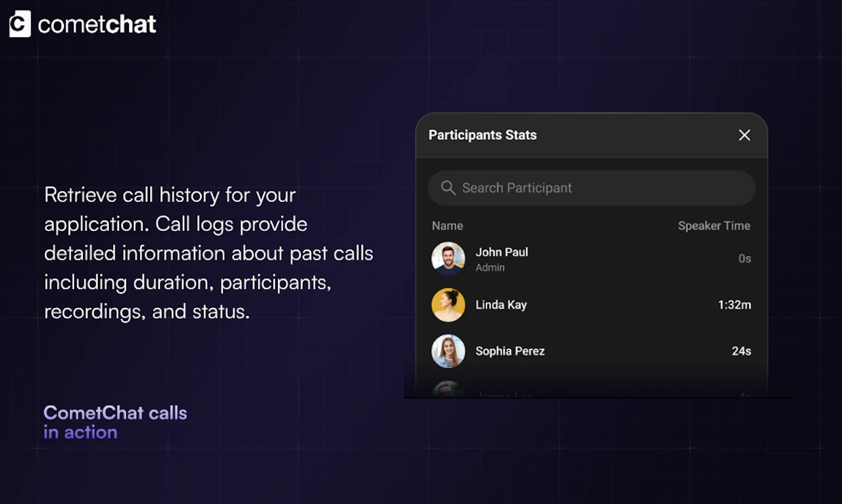
Task: Click John Paul's 0s speaker time
Action: pos(745,258)
